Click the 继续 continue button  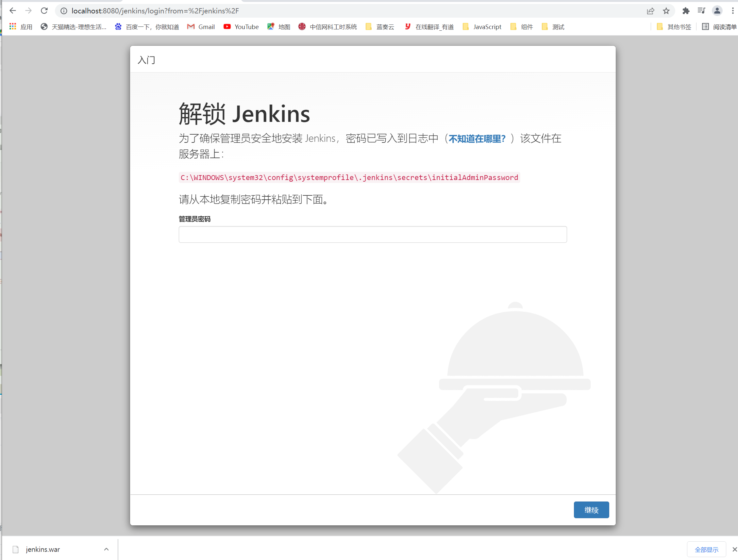coord(591,510)
